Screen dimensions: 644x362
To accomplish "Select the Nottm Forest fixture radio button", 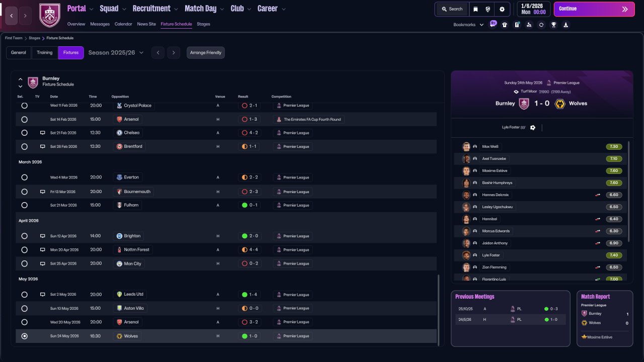I will tap(24, 250).
